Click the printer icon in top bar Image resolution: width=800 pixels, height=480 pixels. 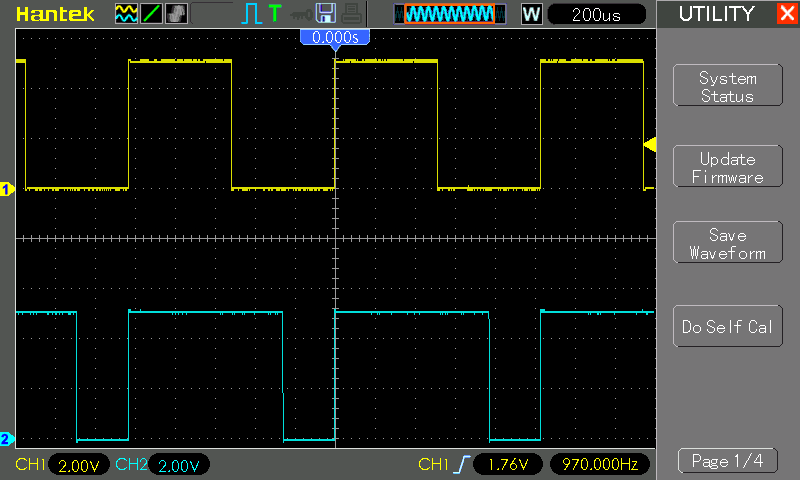pyautogui.click(x=349, y=14)
